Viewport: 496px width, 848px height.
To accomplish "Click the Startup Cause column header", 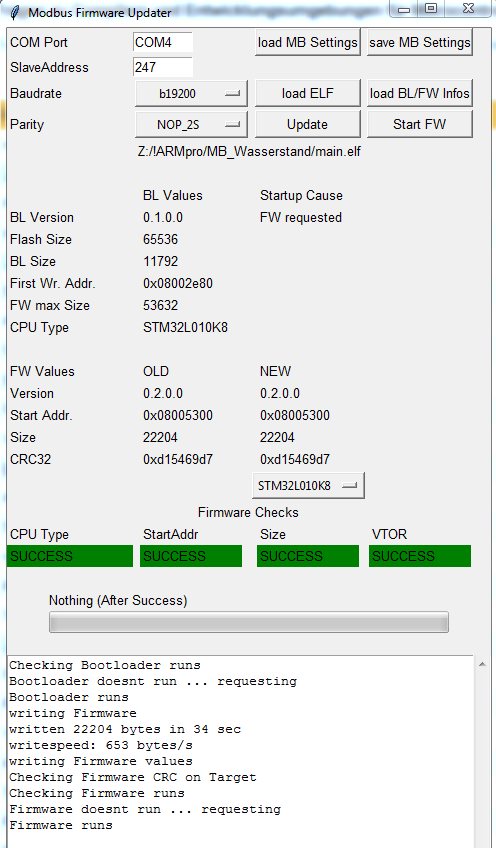I will 301,195.
